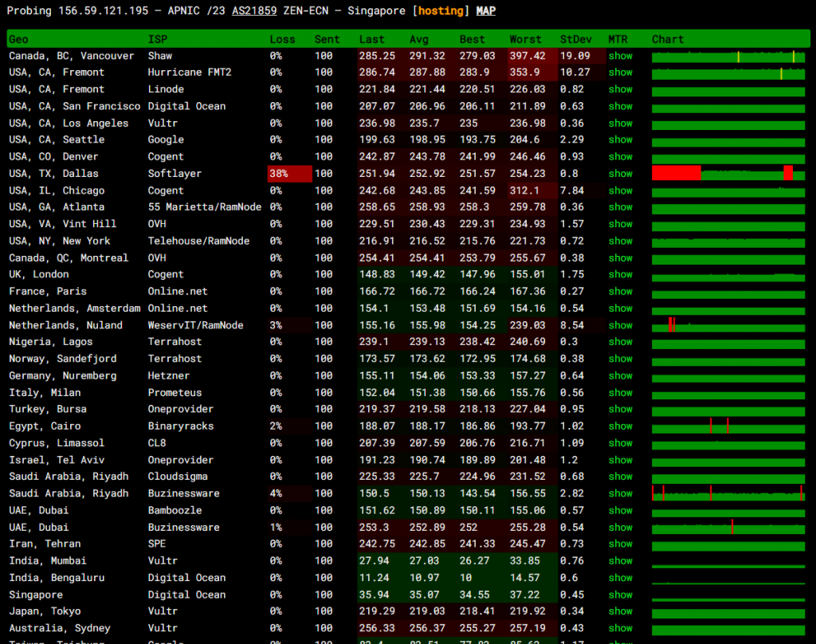Show MTR for Atlanta 55 Marietta/RamNode
Image resolution: width=816 pixels, height=644 pixels.
[620, 207]
